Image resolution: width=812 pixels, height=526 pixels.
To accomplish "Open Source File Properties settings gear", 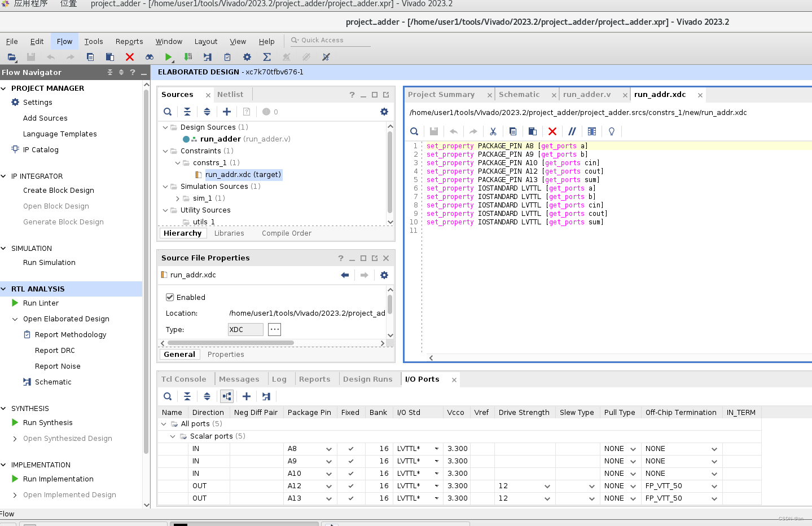I will [x=384, y=275].
